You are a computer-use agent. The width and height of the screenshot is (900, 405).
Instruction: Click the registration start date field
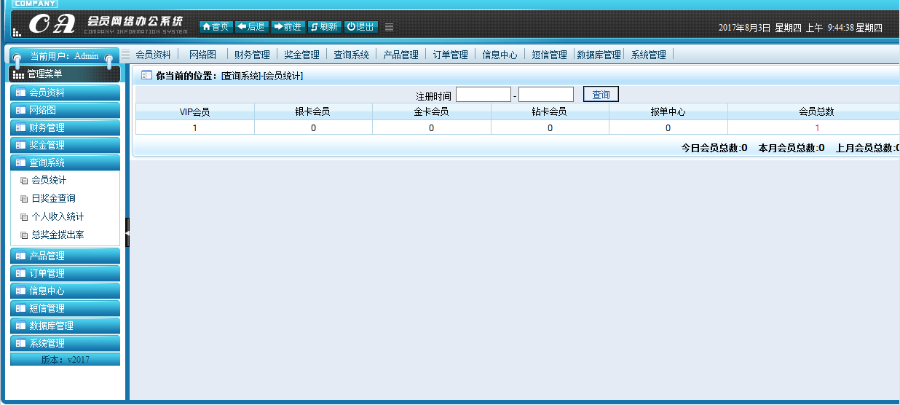(483, 95)
